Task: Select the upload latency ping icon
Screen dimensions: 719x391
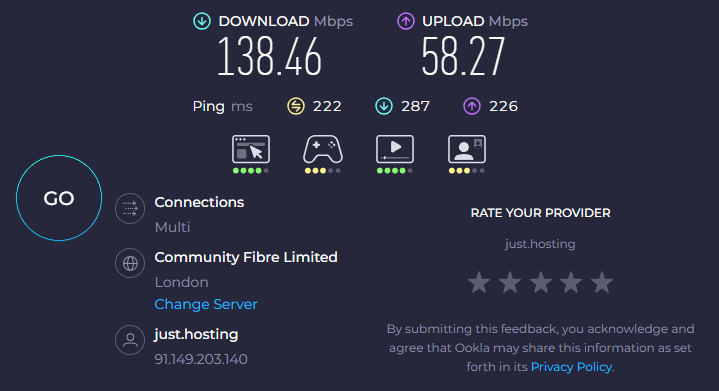Action: click(472, 106)
